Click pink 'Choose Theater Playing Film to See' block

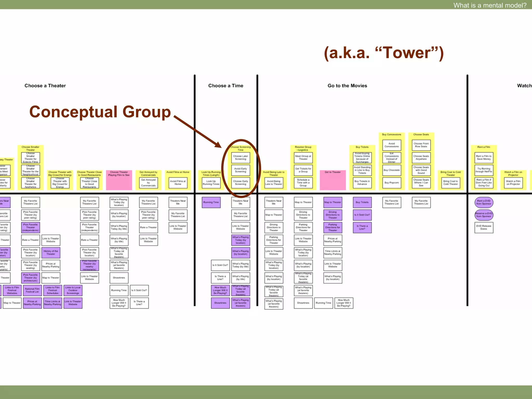click(x=119, y=181)
